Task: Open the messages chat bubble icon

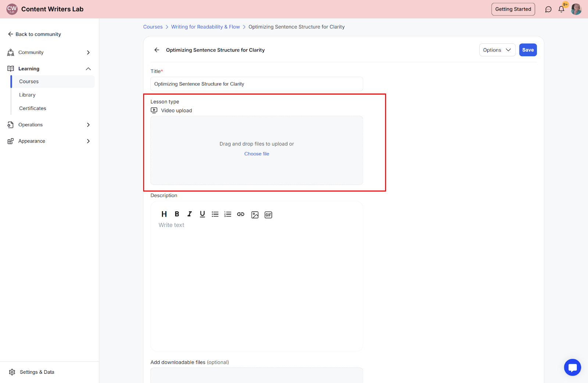Action: (x=548, y=9)
